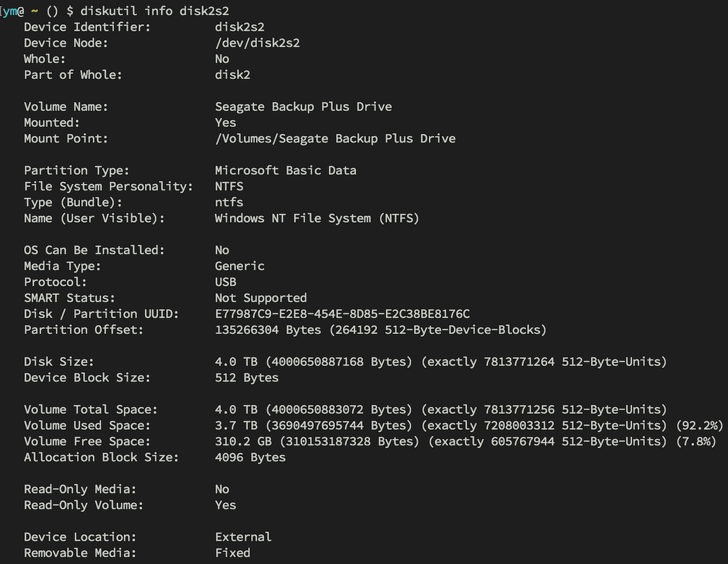The image size is (728, 564).
Task: Click the Protocol value USB
Action: tap(226, 282)
